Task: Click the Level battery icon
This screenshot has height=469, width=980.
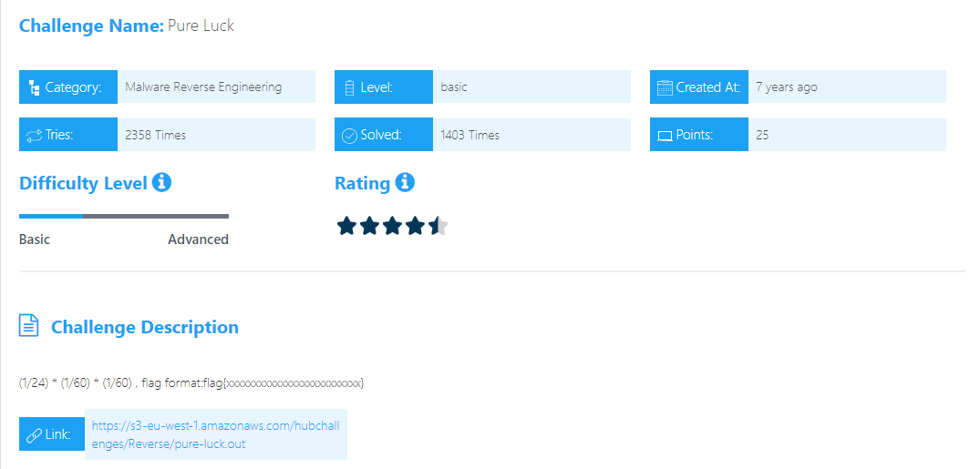Action: pos(349,88)
